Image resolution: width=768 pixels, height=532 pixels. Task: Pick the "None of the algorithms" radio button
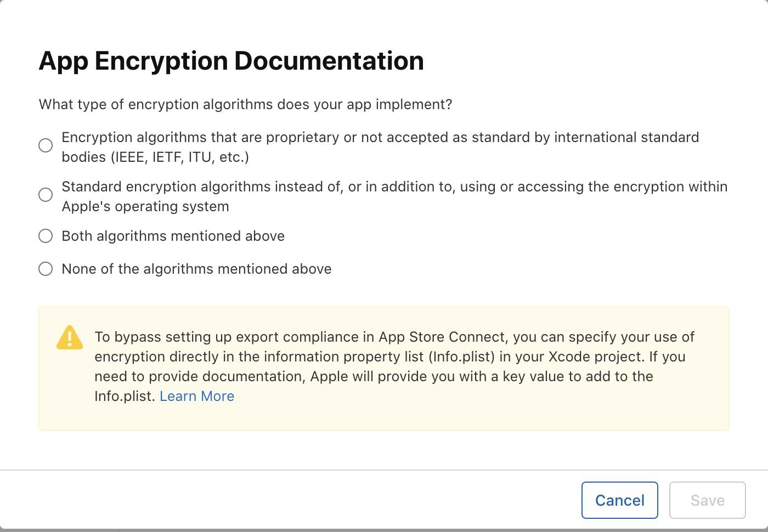(46, 269)
